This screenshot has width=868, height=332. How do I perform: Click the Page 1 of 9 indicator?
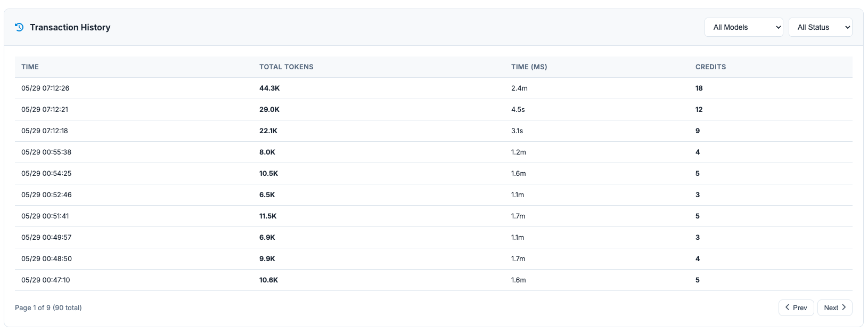48,307
